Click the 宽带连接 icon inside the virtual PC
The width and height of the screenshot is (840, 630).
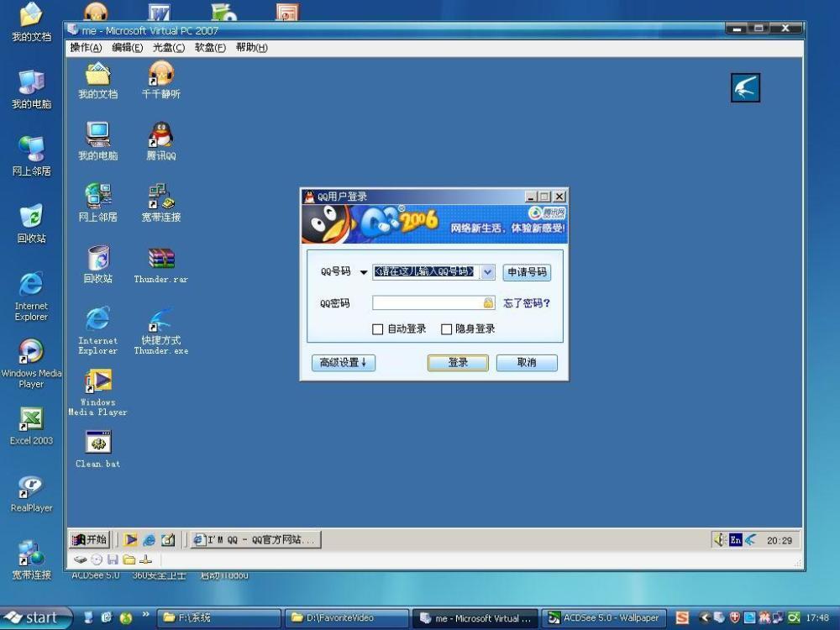(160, 198)
